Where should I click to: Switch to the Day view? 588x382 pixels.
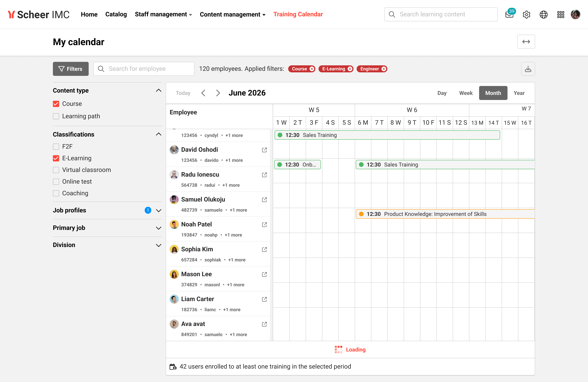[x=442, y=93]
